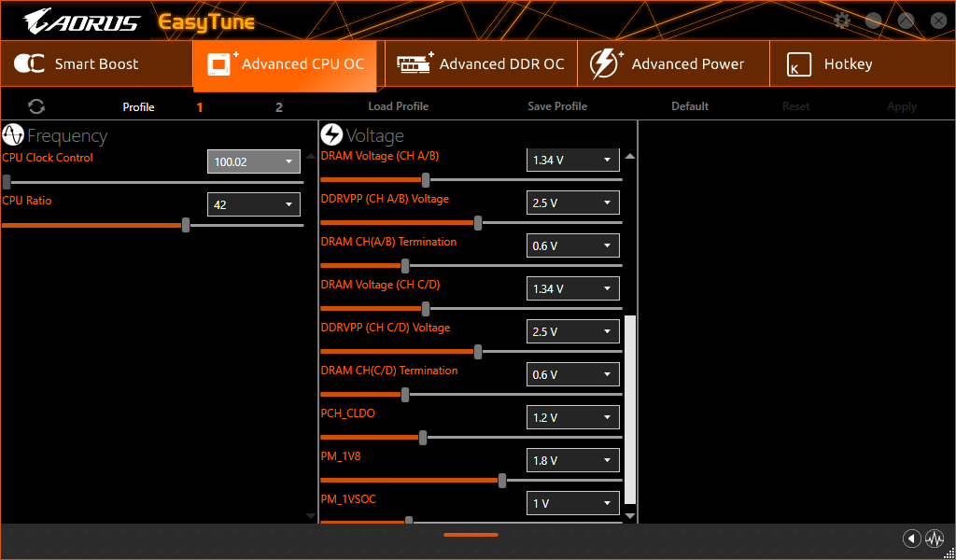
Task: Click Load Profile
Action: pyautogui.click(x=398, y=106)
